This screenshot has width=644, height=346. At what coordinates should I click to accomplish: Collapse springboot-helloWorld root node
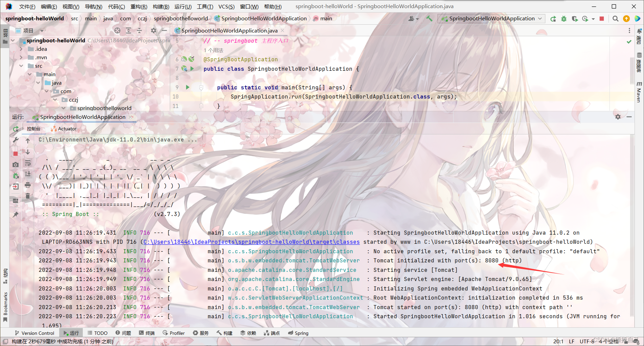click(13, 41)
